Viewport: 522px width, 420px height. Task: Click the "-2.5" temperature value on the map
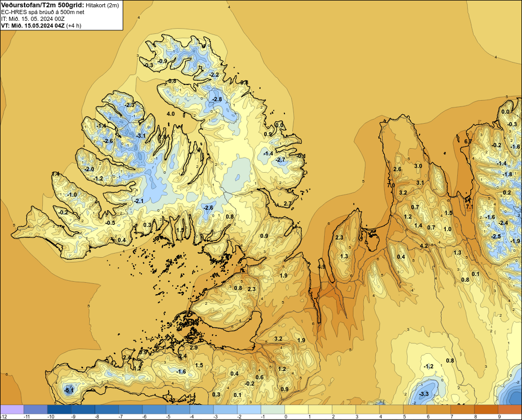(496, 236)
